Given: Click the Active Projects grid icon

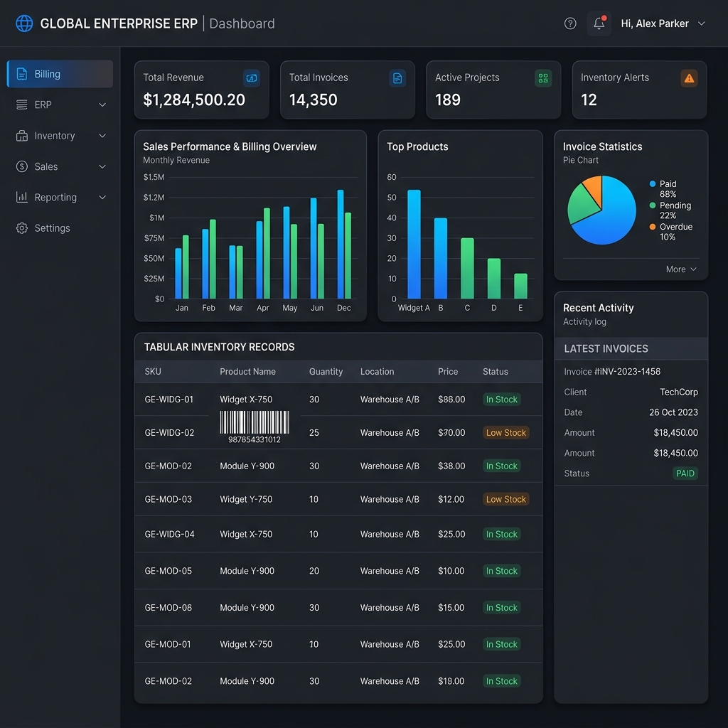Looking at the screenshot, I should tap(543, 78).
